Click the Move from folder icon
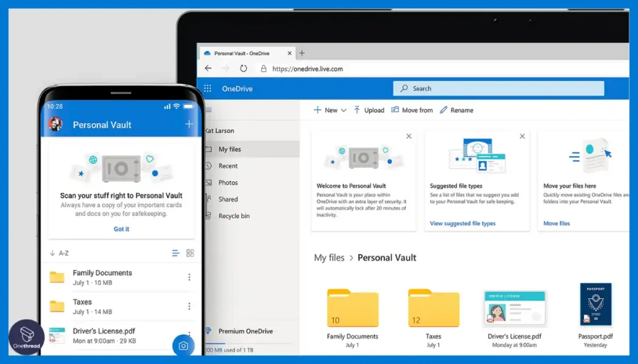 395,110
